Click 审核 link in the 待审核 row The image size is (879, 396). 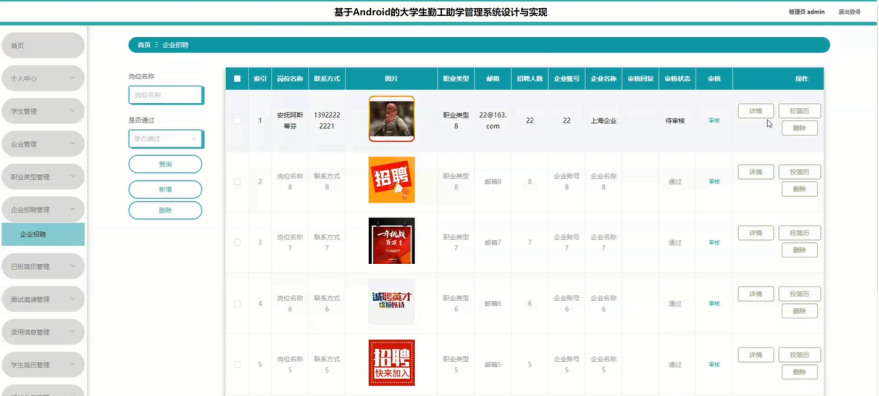click(x=714, y=121)
